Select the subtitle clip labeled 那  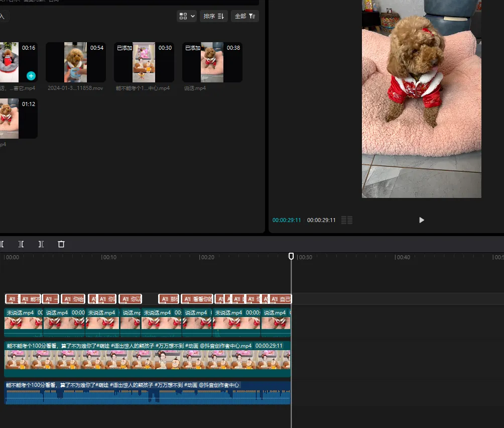tap(169, 299)
